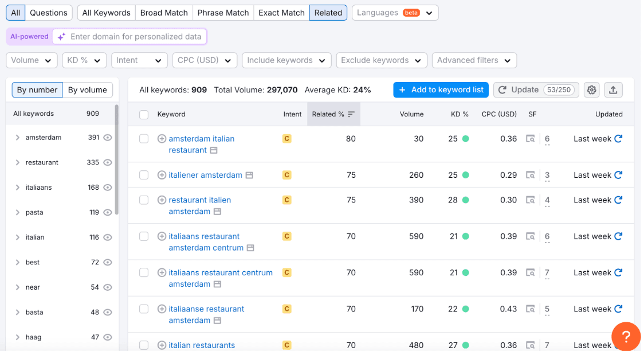Image resolution: width=644 pixels, height=359 pixels.
Task: Toggle eye icon for 'amsterdam' group
Action: tap(108, 138)
